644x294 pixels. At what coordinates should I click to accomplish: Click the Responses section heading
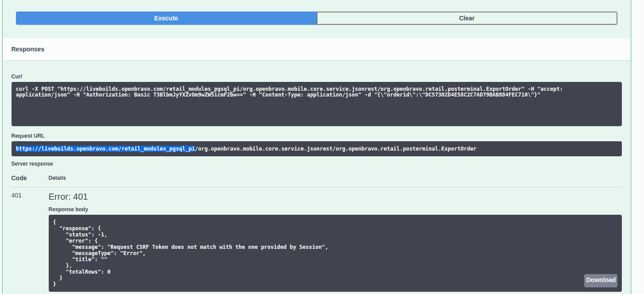tap(28, 49)
